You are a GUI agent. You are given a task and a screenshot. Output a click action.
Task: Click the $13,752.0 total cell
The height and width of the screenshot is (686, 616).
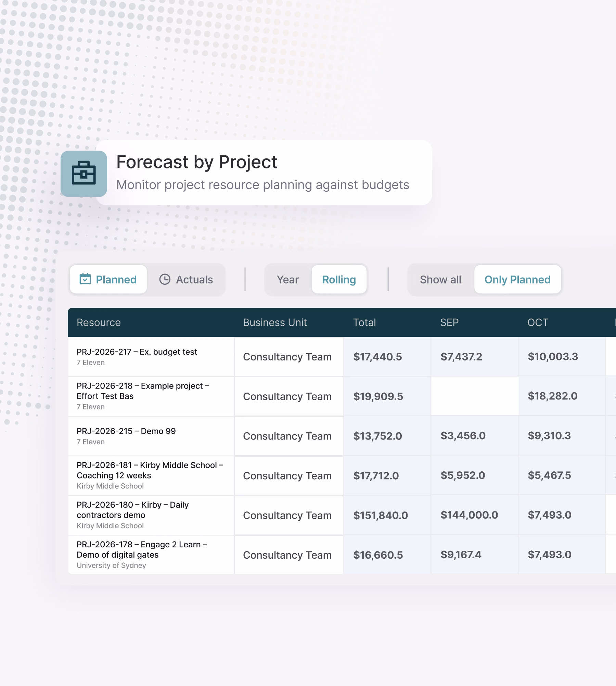tap(387, 436)
